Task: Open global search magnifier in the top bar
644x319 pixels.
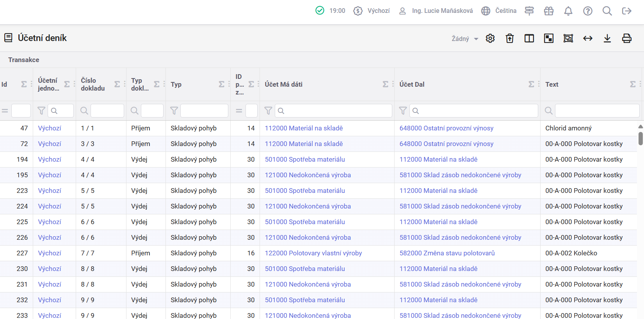Action: 607,11
